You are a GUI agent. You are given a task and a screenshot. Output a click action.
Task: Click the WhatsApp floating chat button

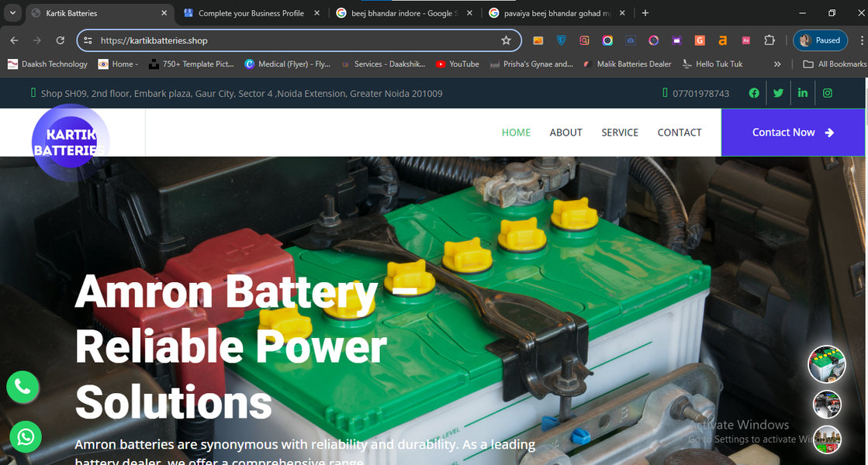pyautogui.click(x=26, y=437)
